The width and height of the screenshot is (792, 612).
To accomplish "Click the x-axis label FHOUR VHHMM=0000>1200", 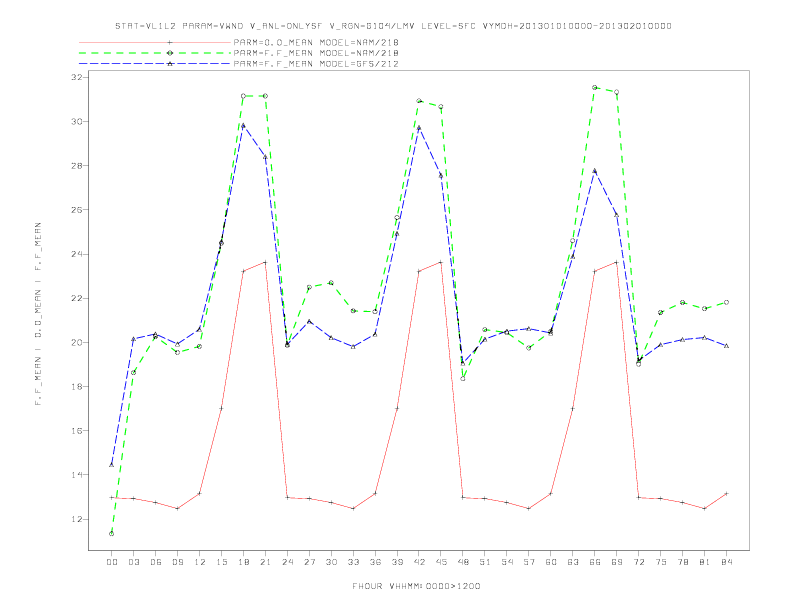I will click(416, 586).
